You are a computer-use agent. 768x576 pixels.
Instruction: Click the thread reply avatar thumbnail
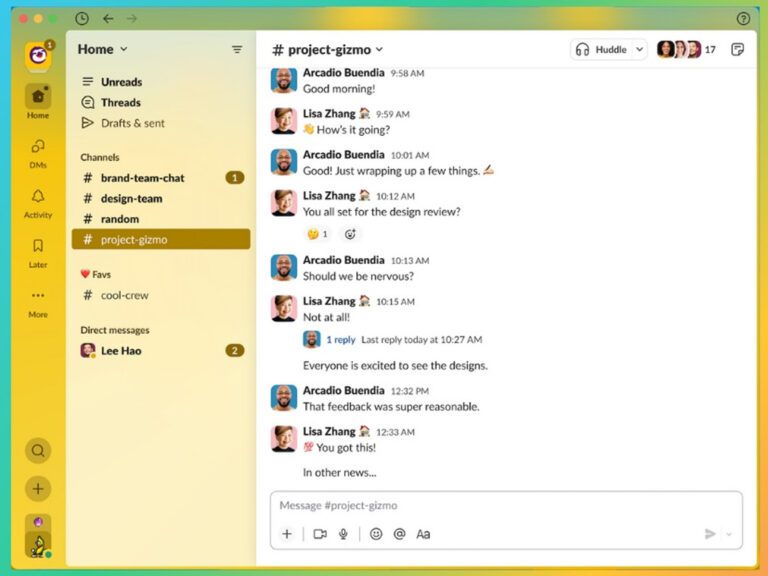tap(312, 339)
